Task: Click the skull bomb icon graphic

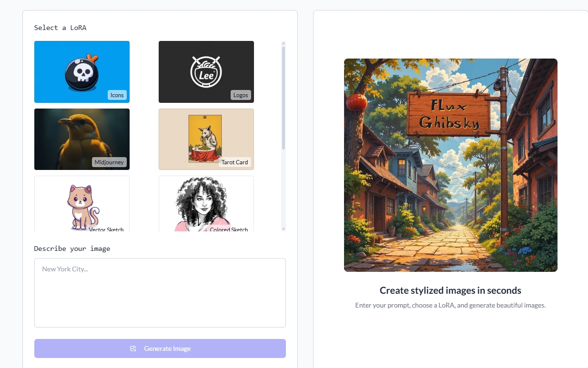Action: pos(82,72)
